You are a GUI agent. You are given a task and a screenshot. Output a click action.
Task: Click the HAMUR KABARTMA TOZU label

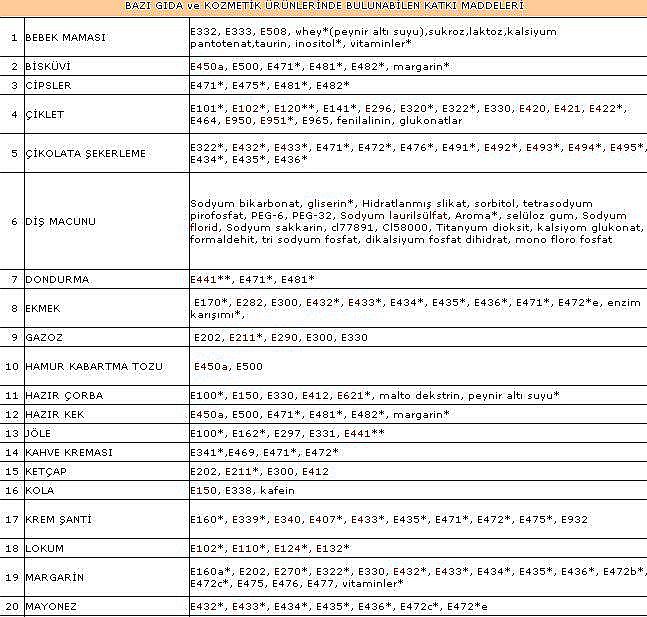pos(93,366)
